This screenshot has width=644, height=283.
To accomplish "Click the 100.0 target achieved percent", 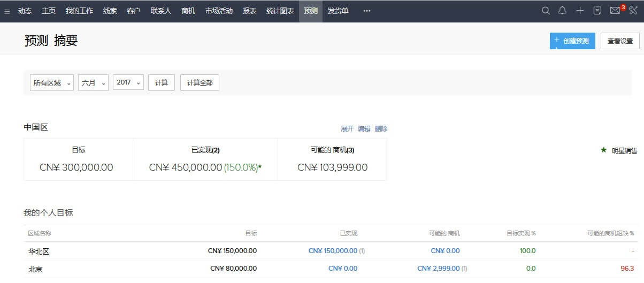I will (528, 251).
